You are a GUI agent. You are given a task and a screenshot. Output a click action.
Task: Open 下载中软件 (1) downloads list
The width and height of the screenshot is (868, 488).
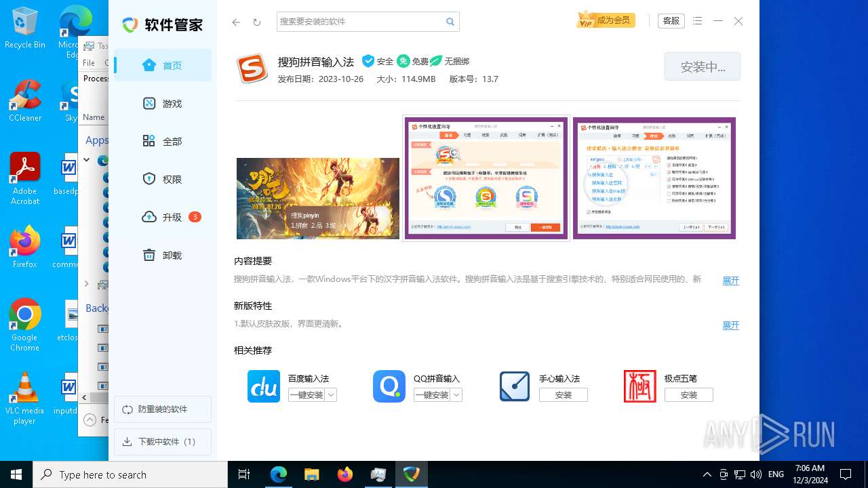click(x=163, y=442)
